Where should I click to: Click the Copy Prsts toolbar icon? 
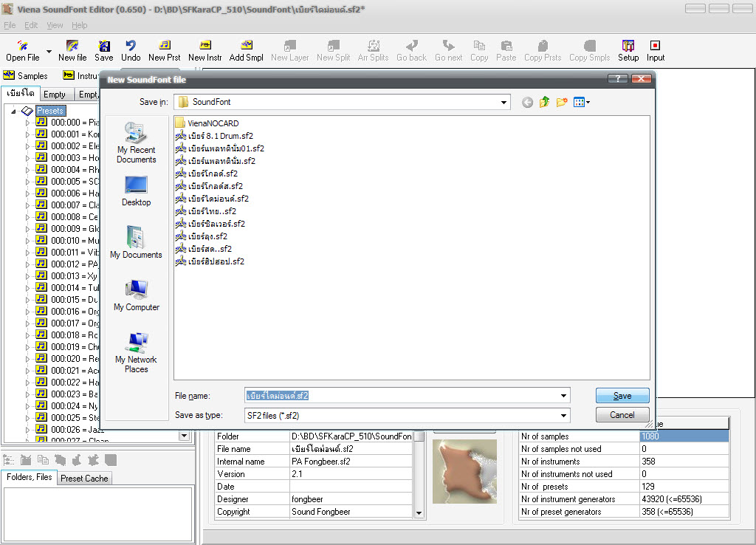(x=543, y=51)
